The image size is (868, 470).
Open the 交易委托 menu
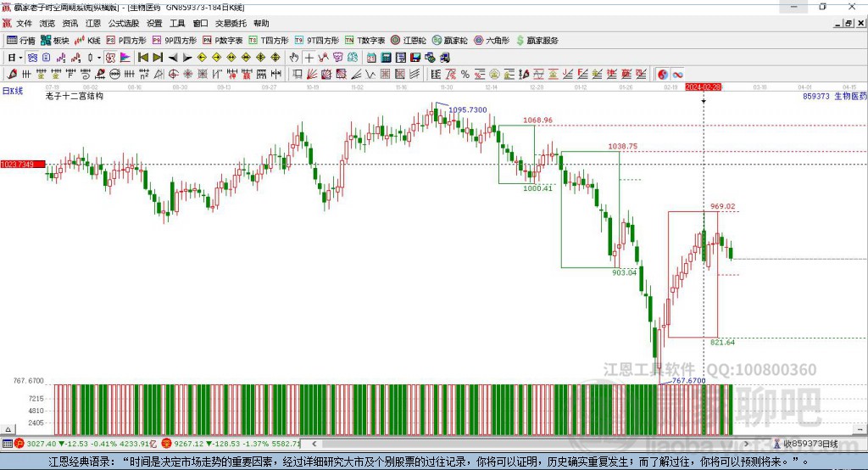pos(231,23)
